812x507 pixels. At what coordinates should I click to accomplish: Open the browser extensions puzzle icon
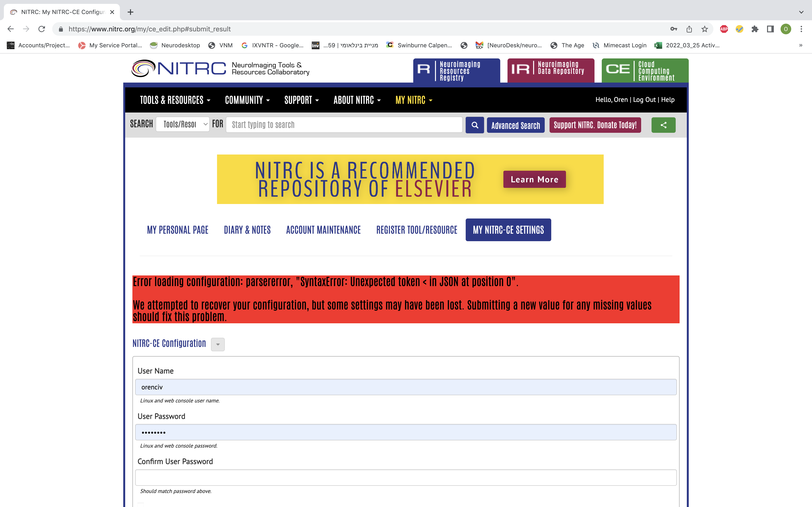coord(756,29)
